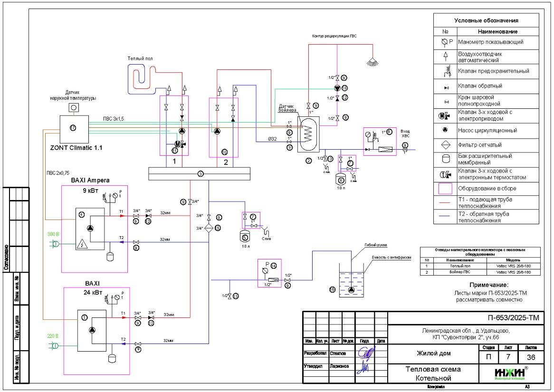
Task: Select the circulation pump legend icon
Action: (445, 130)
